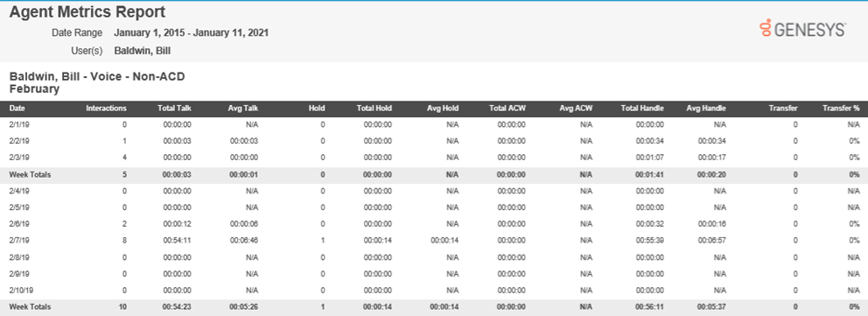Select the 2/7/19 date cell
868x316 pixels.
point(18,241)
